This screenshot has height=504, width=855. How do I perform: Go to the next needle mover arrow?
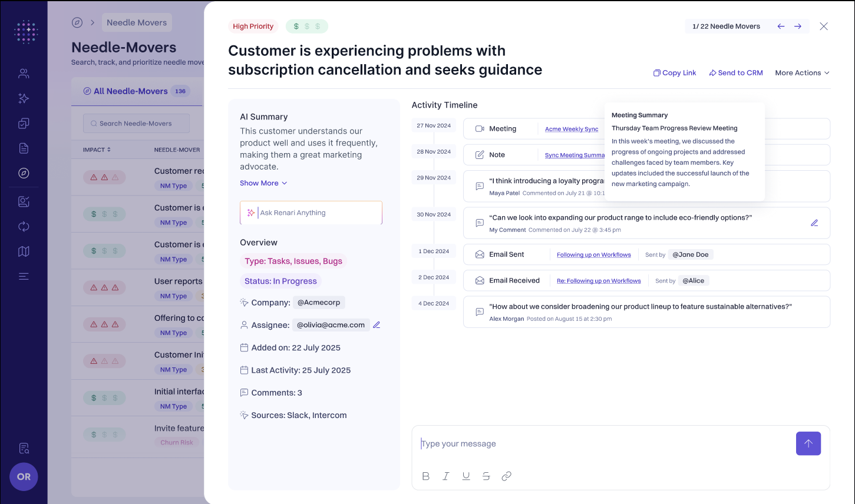798,26
